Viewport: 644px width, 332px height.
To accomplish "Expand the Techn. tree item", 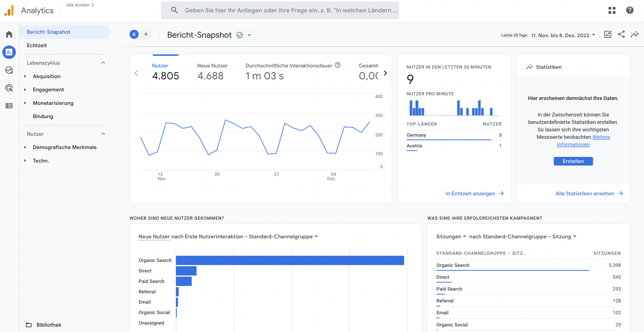I will click(x=25, y=161).
